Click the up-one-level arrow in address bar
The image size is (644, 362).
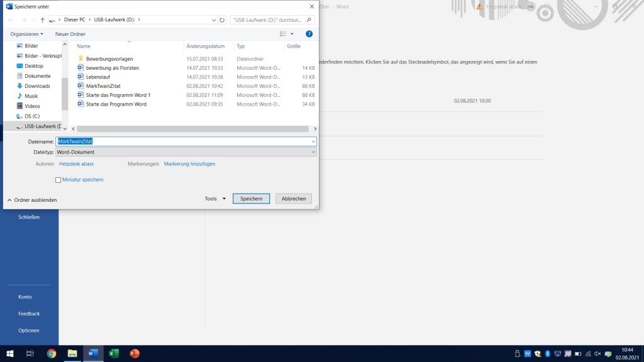pos(42,20)
